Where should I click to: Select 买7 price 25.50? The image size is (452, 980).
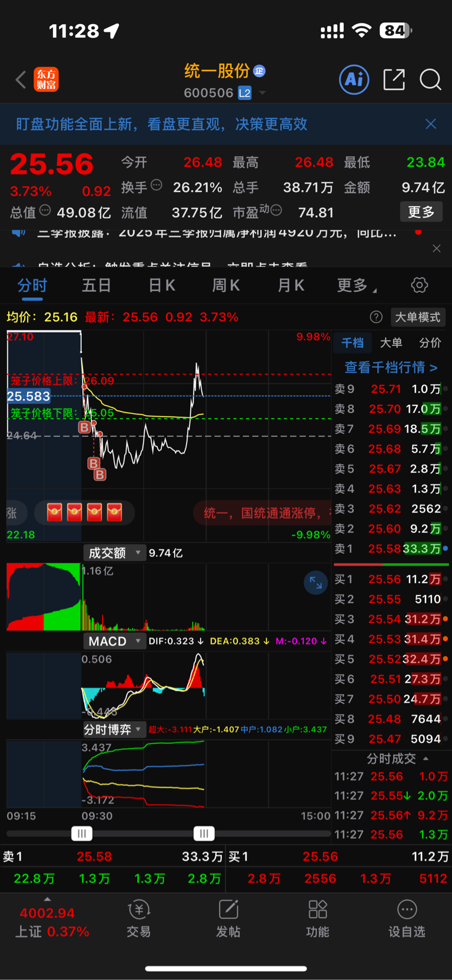pyautogui.click(x=385, y=699)
